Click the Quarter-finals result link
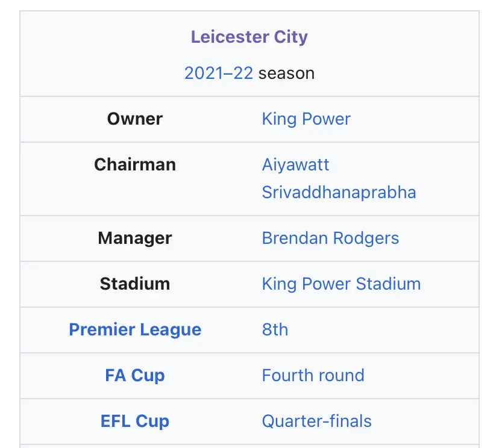This screenshot has width=499, height=448. 316,421
